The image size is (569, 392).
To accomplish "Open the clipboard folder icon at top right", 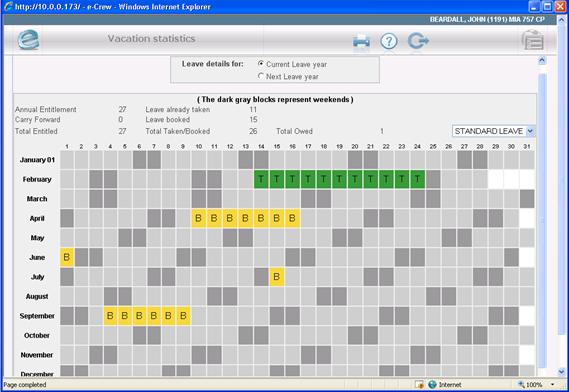I will coord(532,40).
